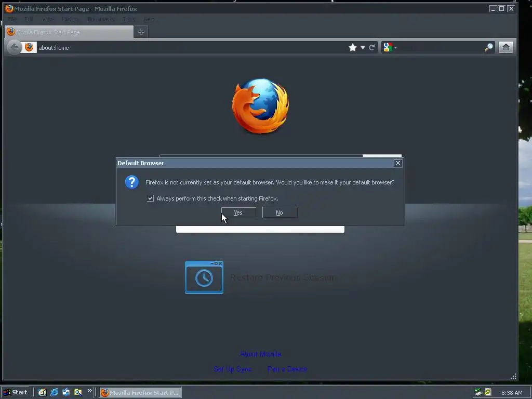Viewport: 532px width, 399px height.
Task: Click the first quick launch notepad icon
Action: [42, 392]
